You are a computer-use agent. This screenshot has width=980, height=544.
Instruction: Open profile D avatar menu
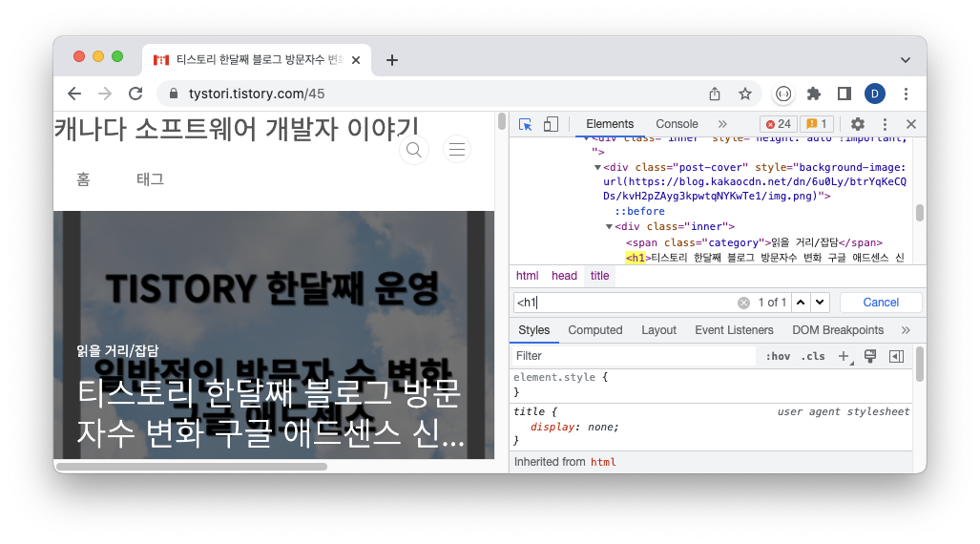coord(875,94)
